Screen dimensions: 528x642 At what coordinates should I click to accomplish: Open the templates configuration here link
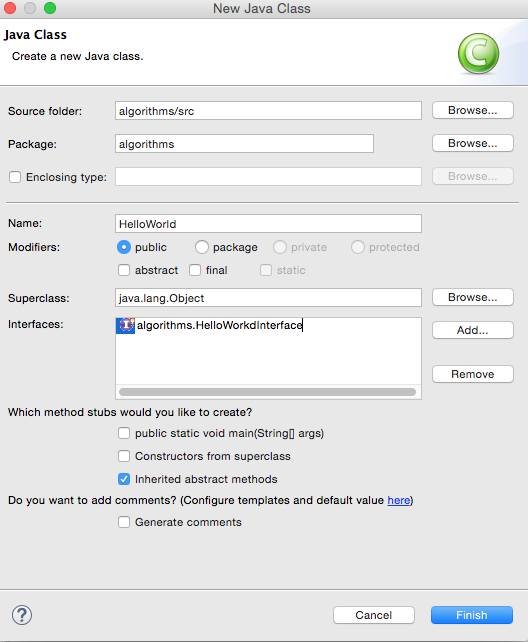[x=399, y=500]
